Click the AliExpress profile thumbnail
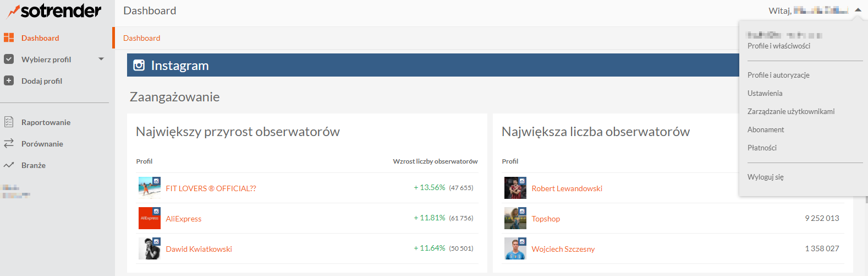Image resolution: width=868 pixels, height=276 pixels. pyautogui.click(x=149, y=218)
